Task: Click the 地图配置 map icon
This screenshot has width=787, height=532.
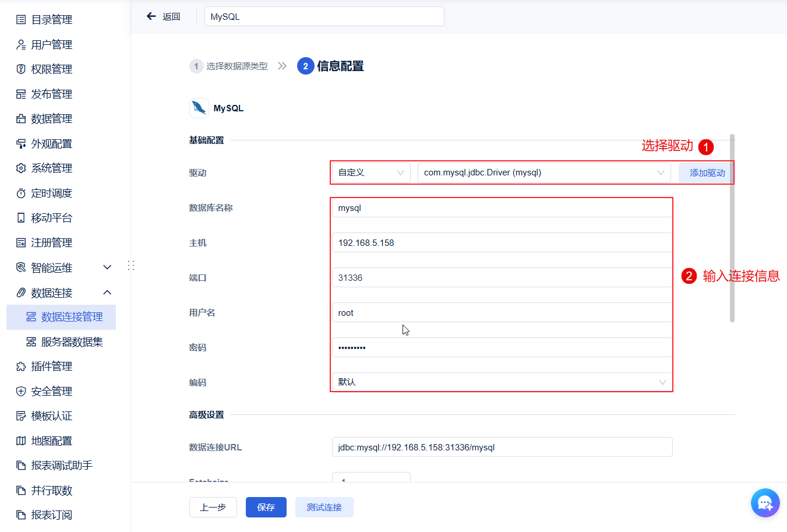Action: pyautogui.click(x=21, y=441)
